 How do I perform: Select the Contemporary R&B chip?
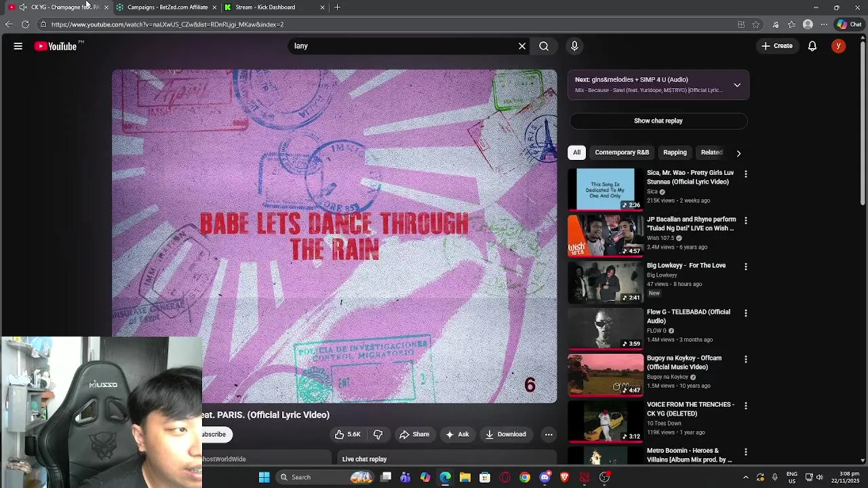pos(622,152)
